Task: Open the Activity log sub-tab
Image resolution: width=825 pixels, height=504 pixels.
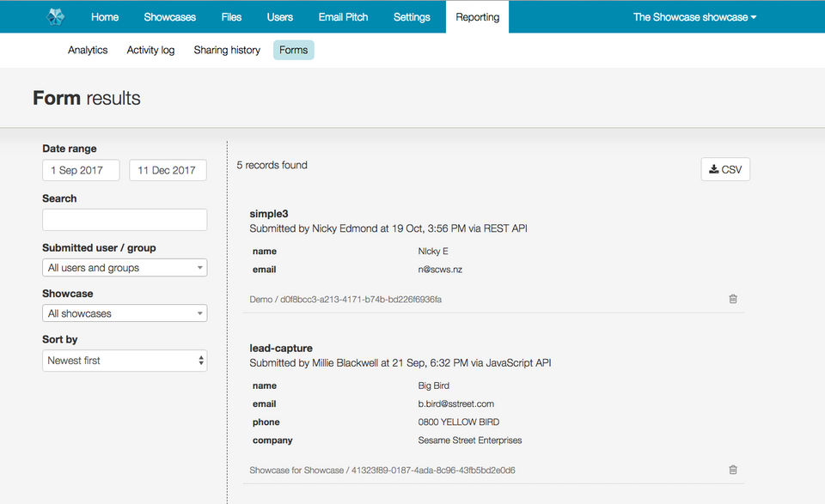Action: click(x=150, y=50)
